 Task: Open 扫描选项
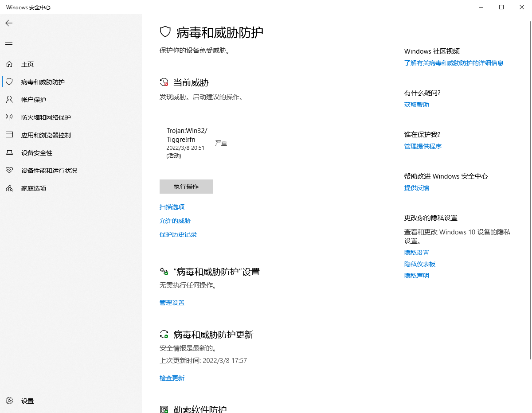click(x=172, y=206)
